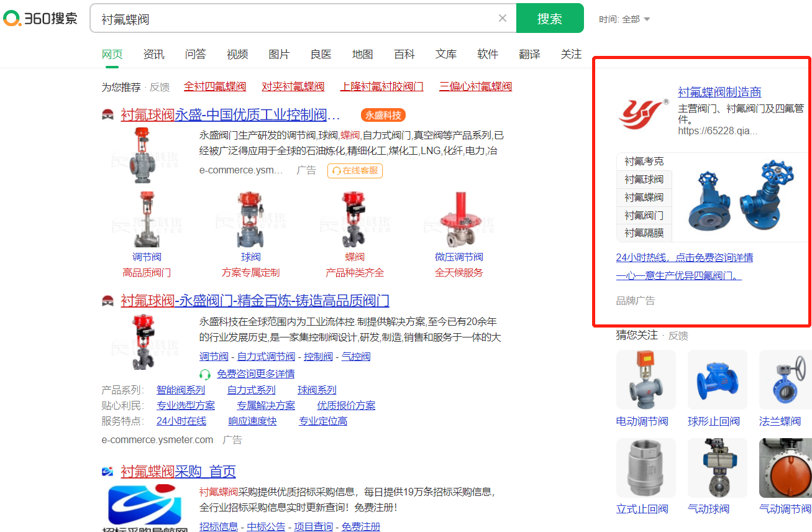
Task: Click the 免费注册 sublink
Action: tap(360, 526)
